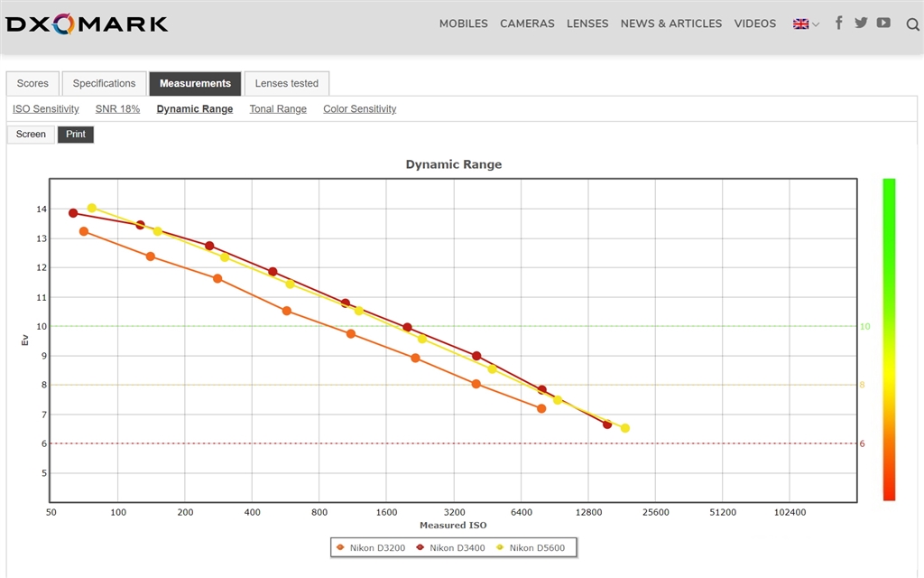Toggle Nikon D5600 legend entry
924x578 pixels.
531,547
